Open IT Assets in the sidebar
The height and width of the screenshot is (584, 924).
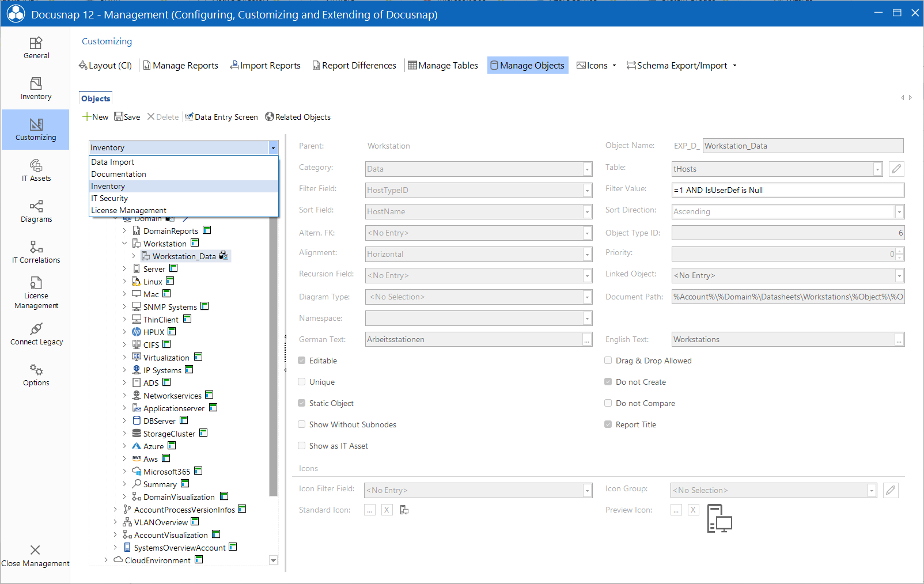[x=36, y=171]
